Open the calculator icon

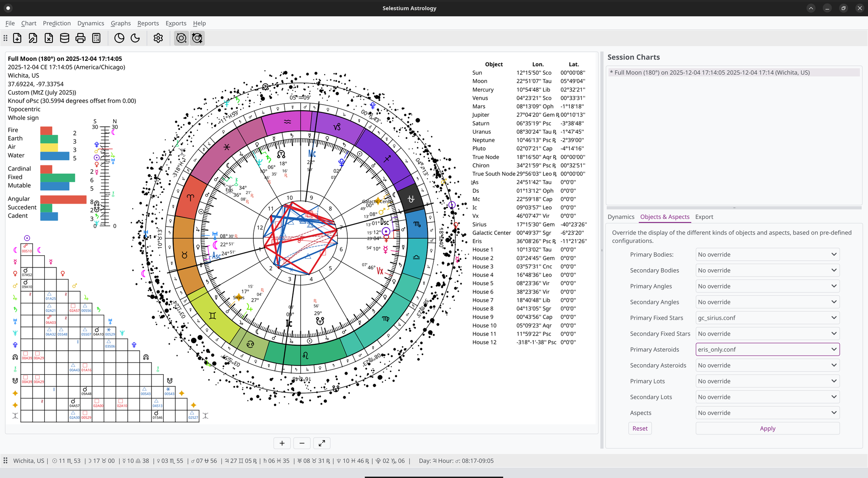[x=96, y=38]
